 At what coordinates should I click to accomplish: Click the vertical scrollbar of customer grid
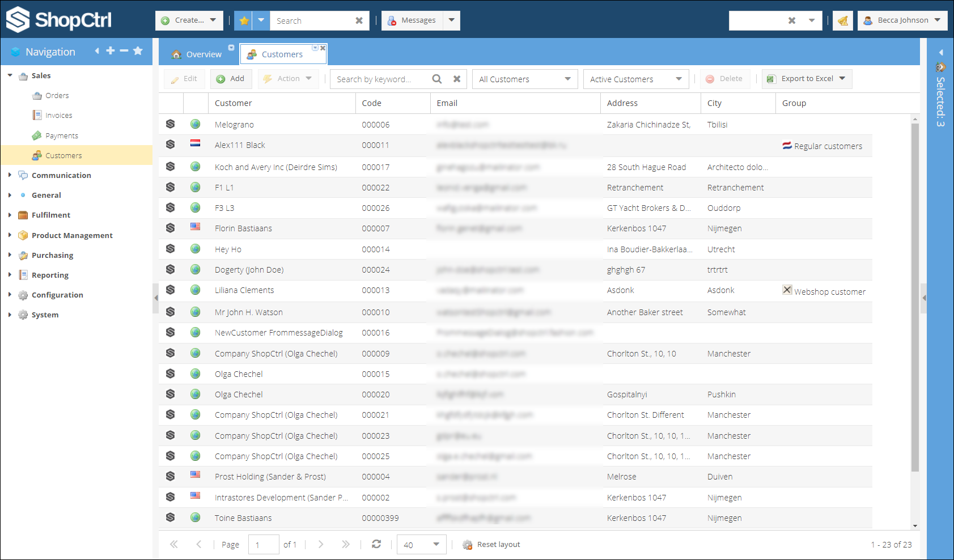(915, 298)
